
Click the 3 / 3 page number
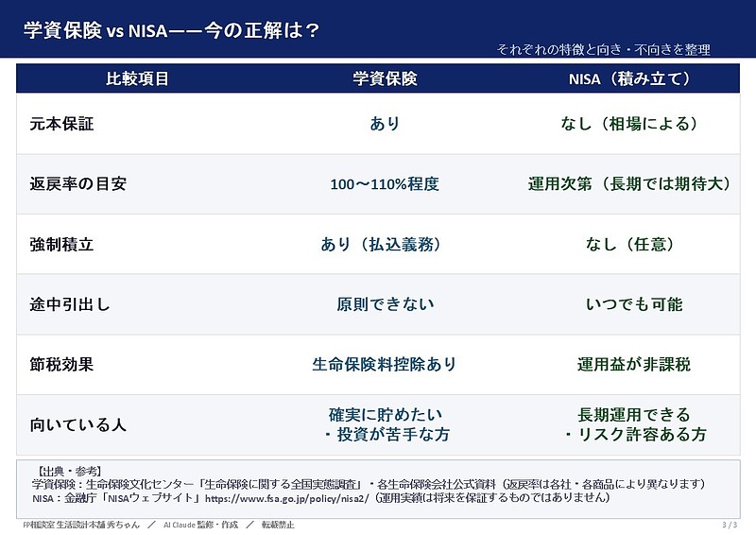pos(730,525)
